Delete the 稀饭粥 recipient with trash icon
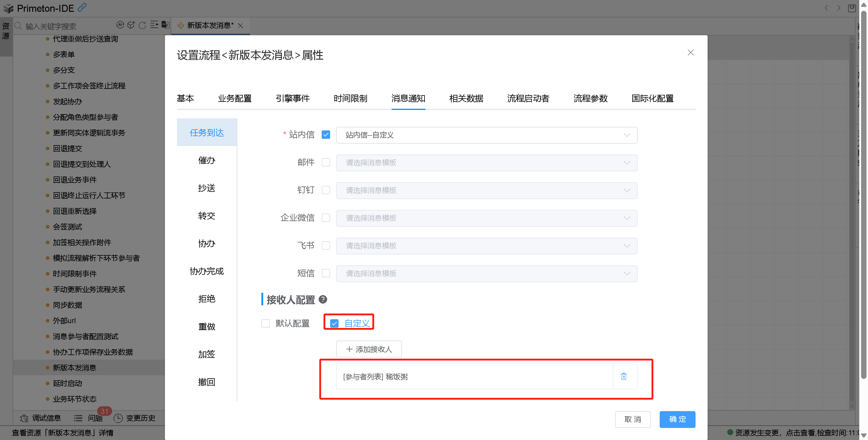 click(x=623, y=376)
